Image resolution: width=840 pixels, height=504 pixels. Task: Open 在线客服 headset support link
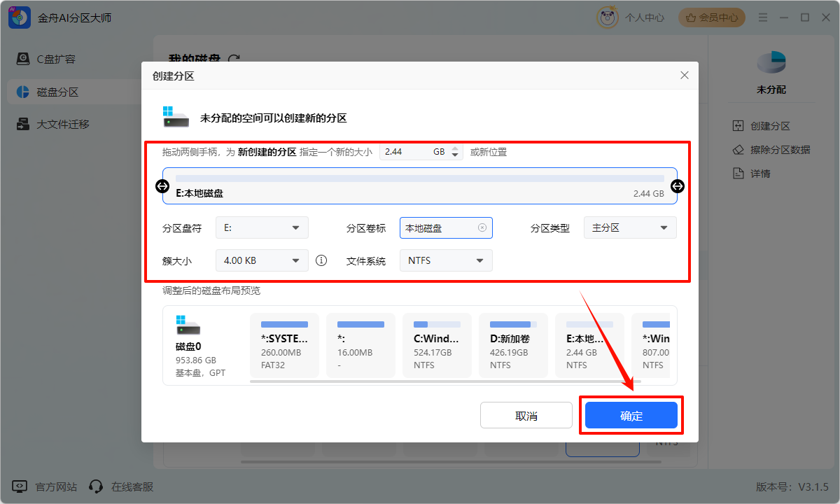[122, 486]
